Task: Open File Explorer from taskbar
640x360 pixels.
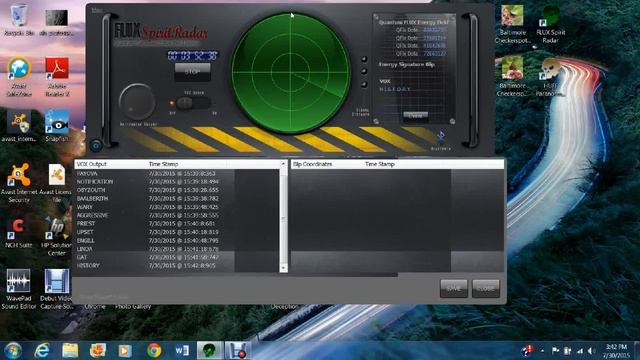Action: pos(70,350)
